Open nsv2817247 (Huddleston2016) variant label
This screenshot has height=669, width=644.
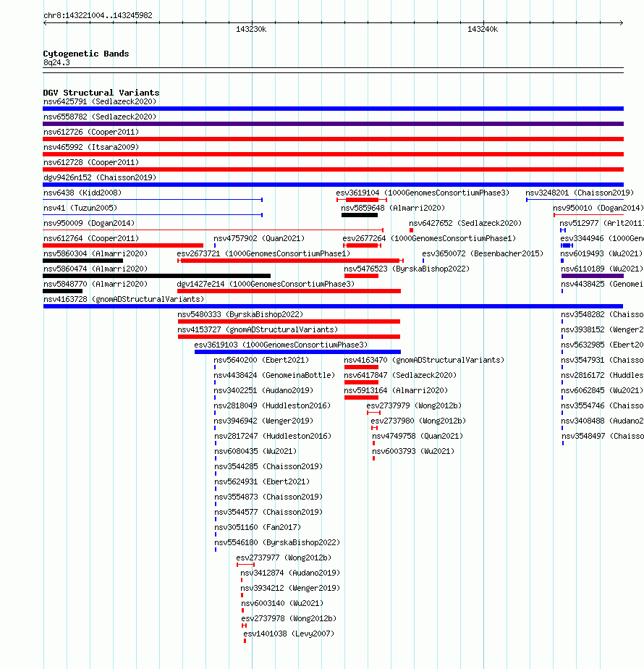click(x=273, y=436)
